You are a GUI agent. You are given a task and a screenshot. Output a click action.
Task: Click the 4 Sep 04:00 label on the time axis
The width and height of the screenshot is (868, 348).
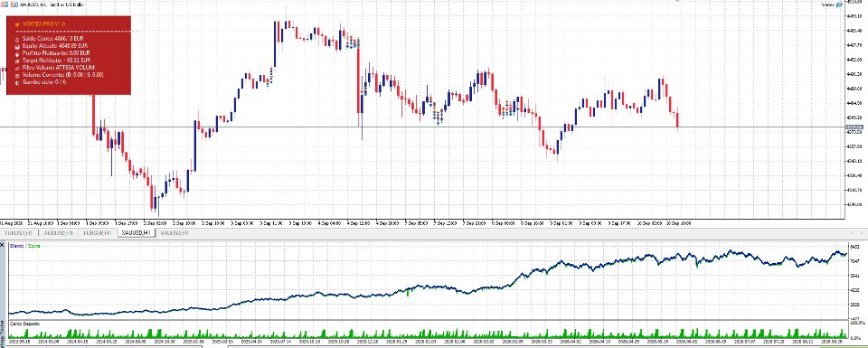pyautogui.click(x=329, y=223)
